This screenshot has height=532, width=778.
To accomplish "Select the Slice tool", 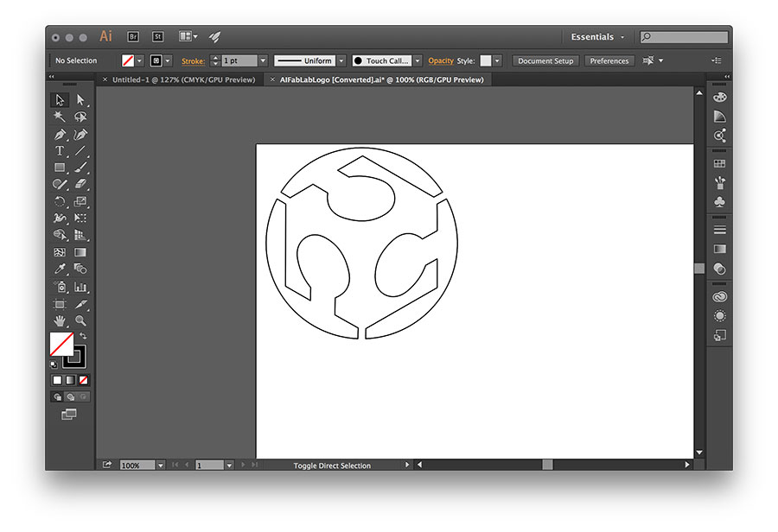I will (80, 304).
